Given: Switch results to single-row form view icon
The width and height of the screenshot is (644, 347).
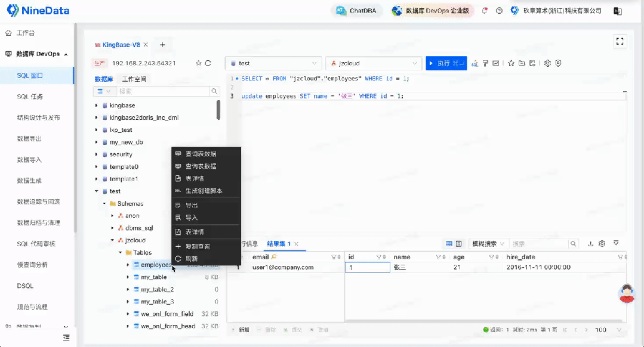Looking at the screenshot, I should [459, 244].
